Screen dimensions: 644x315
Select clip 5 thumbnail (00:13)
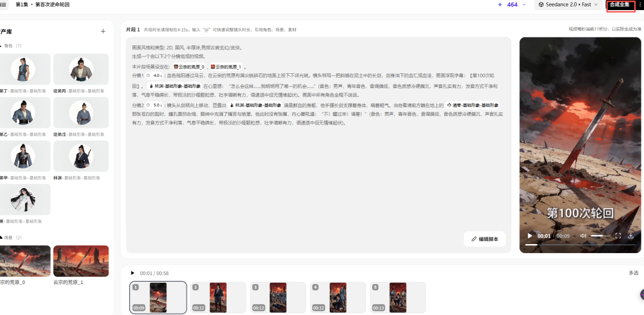tap(398, 297)
